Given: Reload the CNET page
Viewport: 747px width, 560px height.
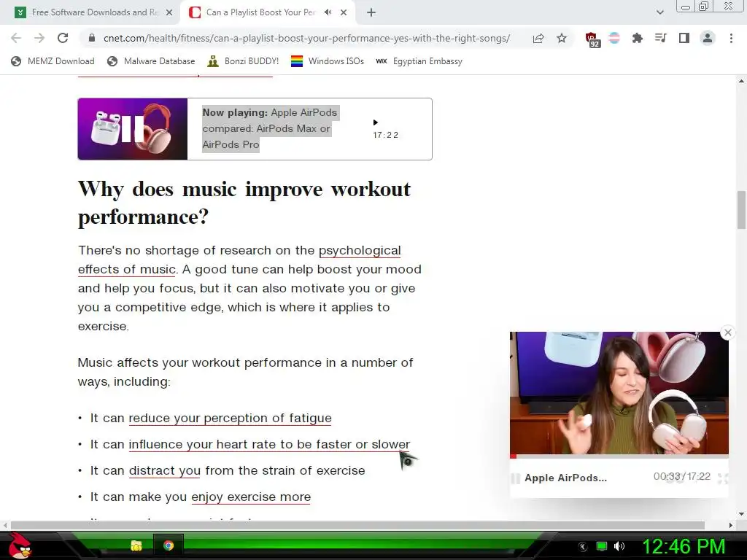Looking at the screenshot, I should 63,38.
